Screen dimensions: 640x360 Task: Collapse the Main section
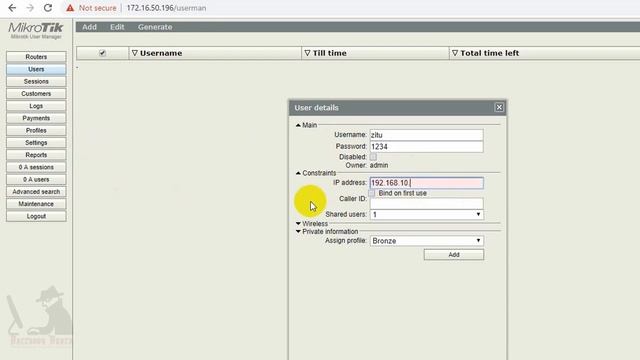point(298,125)
